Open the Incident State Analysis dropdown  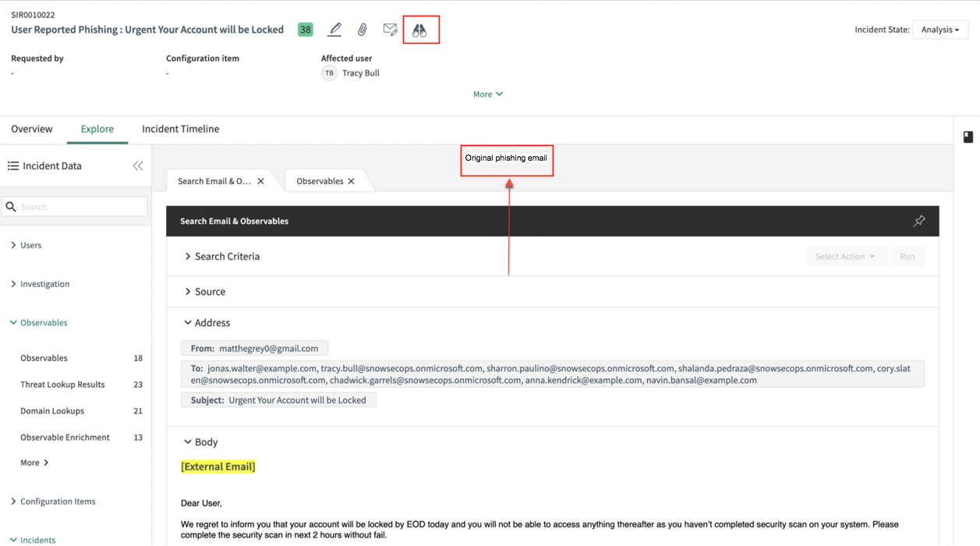[940, 30]
